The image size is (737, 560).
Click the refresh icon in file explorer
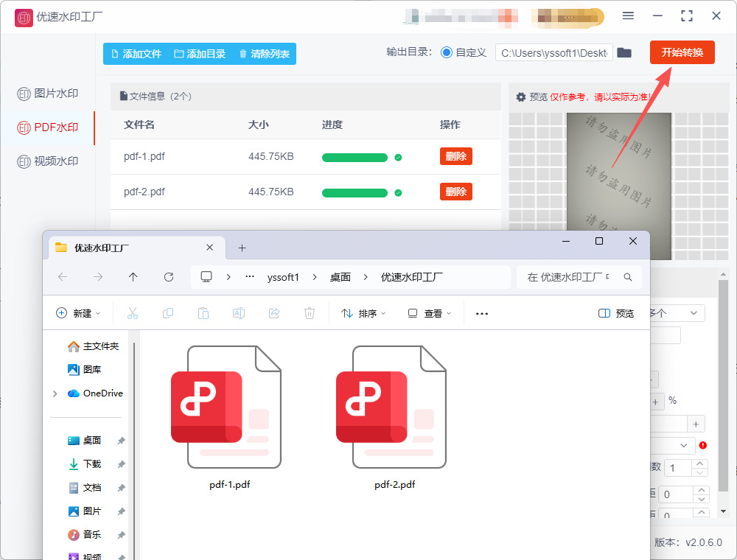pyautogui.click(x=169, y=277)
